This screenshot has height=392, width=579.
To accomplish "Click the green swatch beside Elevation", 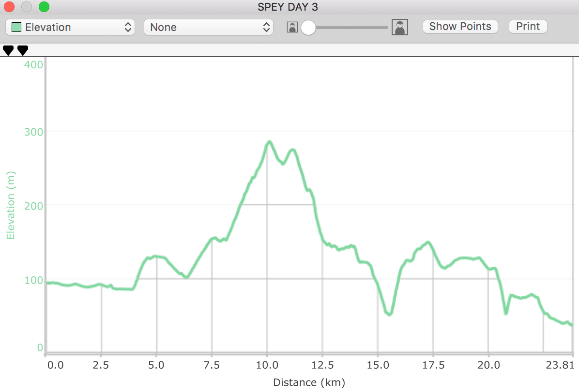I will tap(16, 27).
